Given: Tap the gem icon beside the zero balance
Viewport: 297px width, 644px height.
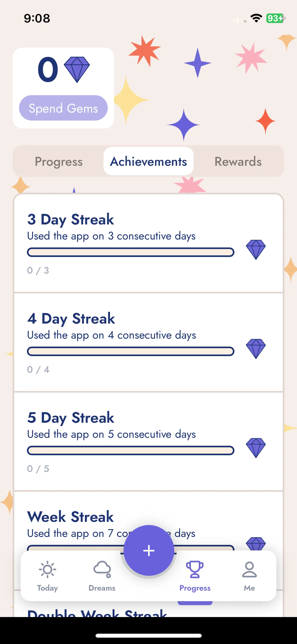Looking at the screenshot, I should tap(77, 70).
